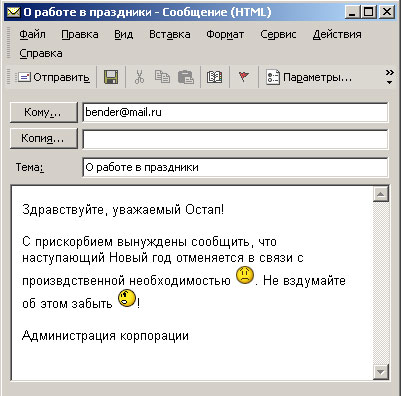The height and width of the screenshot is (396, 401).
Task: Click scrollbar down arrow in message body
Action: pos(381,371)
